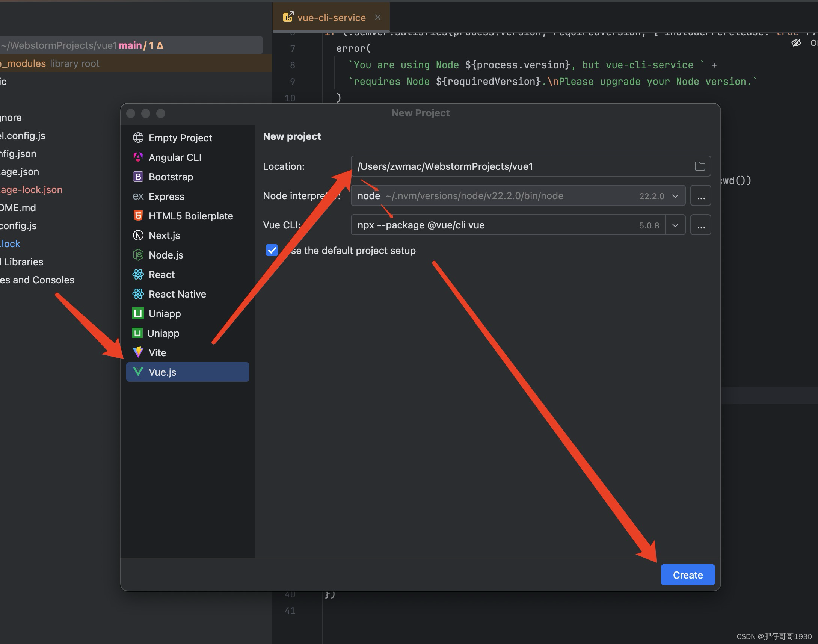Select Vite project type row
Screen dimensions: 818x644
[188, 352]
